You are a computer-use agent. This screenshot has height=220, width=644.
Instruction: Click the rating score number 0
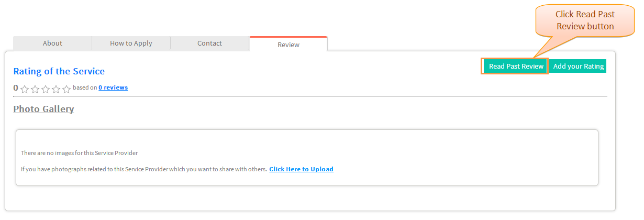pos(16,88)
